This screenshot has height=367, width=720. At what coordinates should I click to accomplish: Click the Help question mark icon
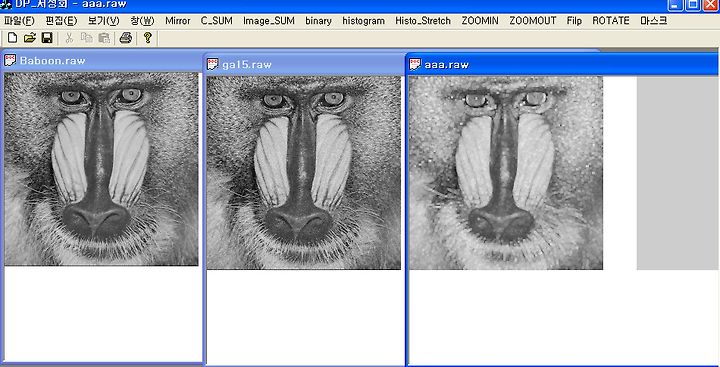(147, 38)
